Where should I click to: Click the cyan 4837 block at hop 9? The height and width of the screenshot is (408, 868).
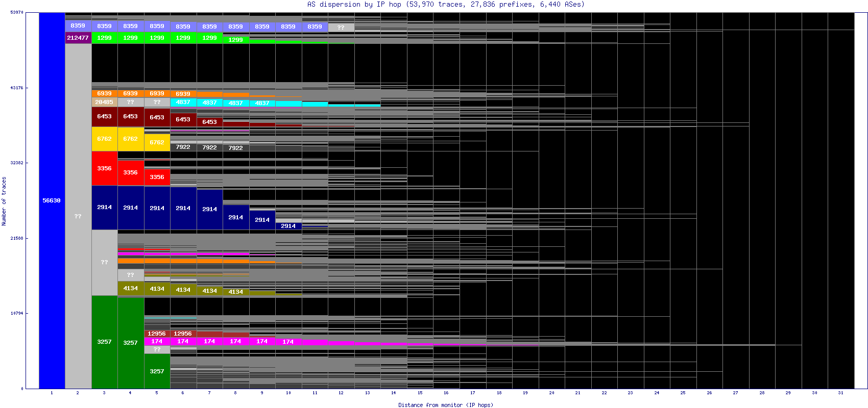pyautogui.click(x=262, y=103)
